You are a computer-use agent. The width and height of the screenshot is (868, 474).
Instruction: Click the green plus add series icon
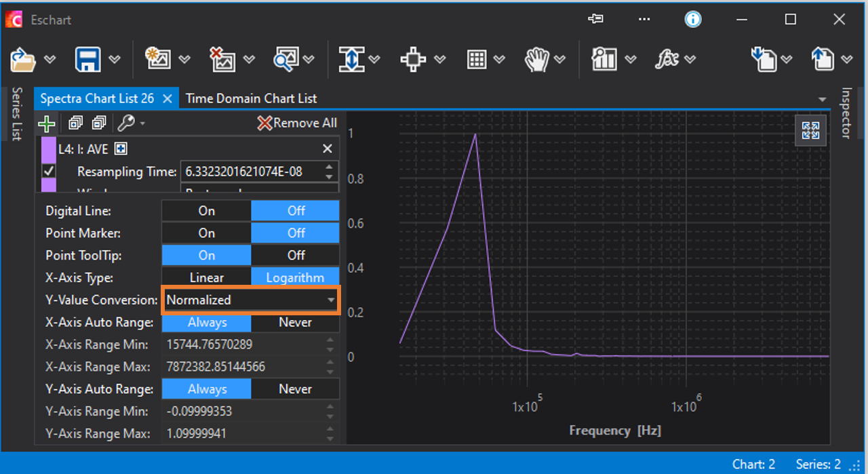45,123
